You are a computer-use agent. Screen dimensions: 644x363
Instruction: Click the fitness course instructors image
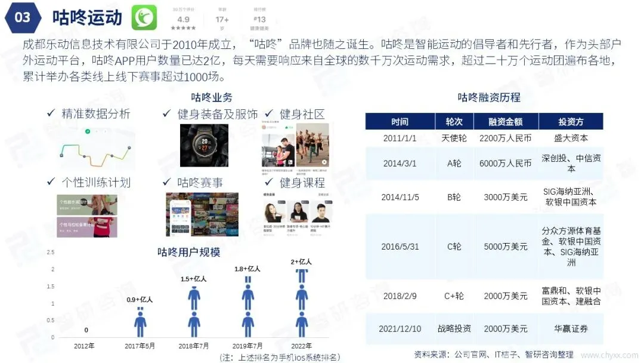(297, 214)
